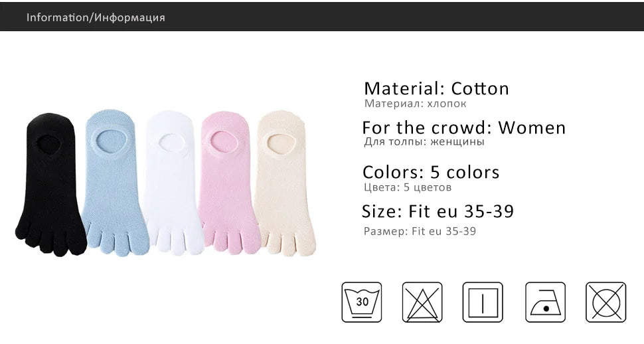Viewport: 644px width, 344px height.
Task: Click the 'Colors: 5 colors' text
Action: coord(430,172)
